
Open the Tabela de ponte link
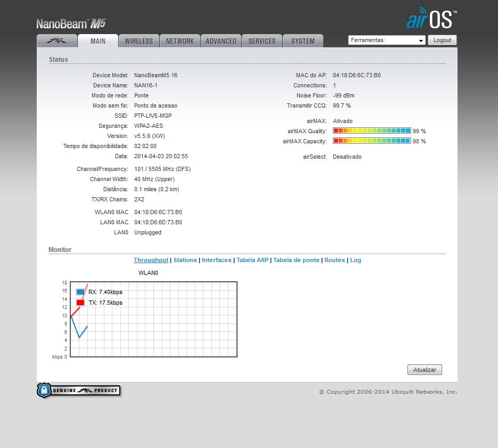tap(296, 260)
